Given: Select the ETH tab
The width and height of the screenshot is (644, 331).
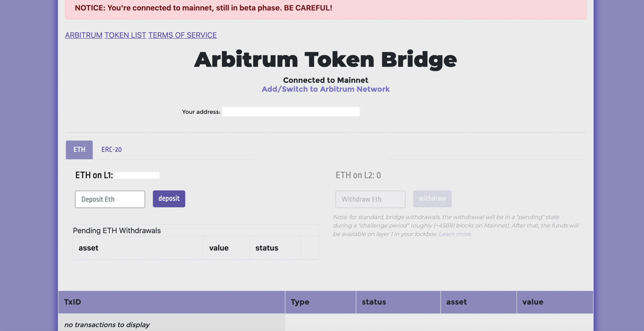Looking at the screenshot, I should (x=79, y=150).
